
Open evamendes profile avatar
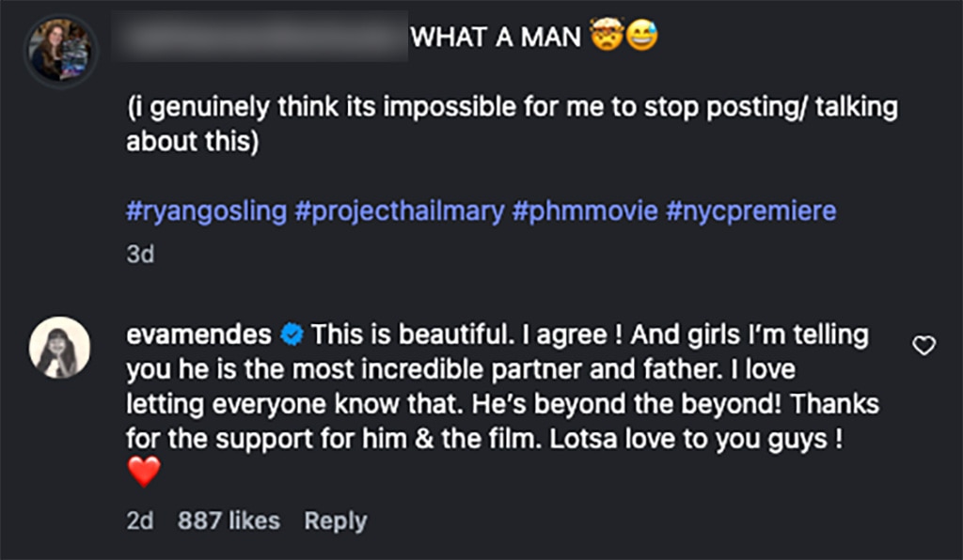pos(60,348)
